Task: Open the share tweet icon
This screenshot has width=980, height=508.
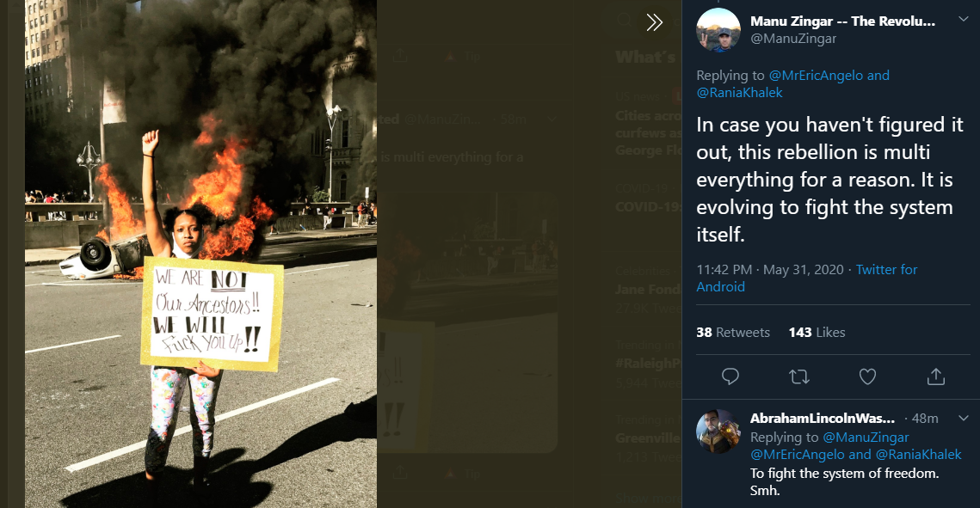Action: click(x=935, y=376)
